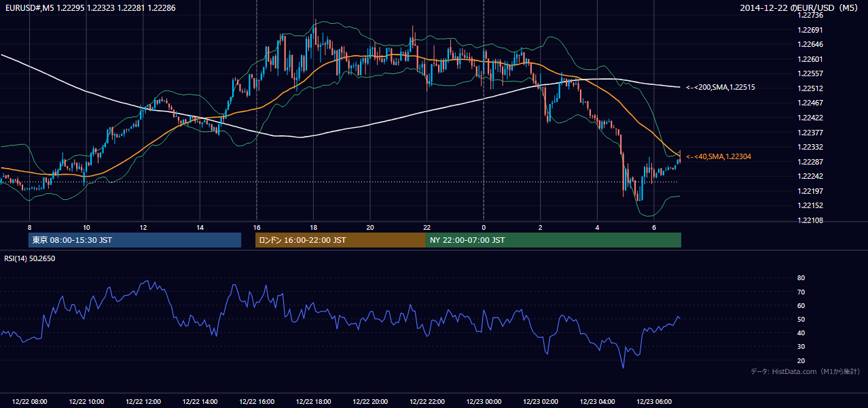Click bottom time label 12/22 16:00
Screen dimensions: 868x408
click(x=257, y=402)
